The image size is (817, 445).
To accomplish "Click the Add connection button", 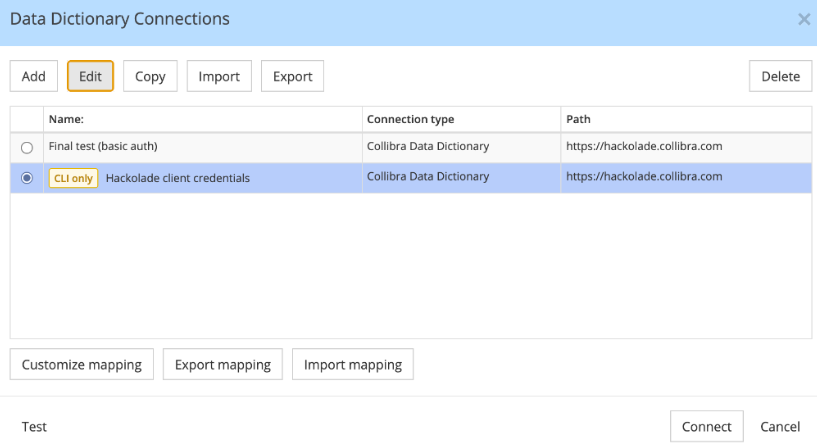I will coord(34,76).
